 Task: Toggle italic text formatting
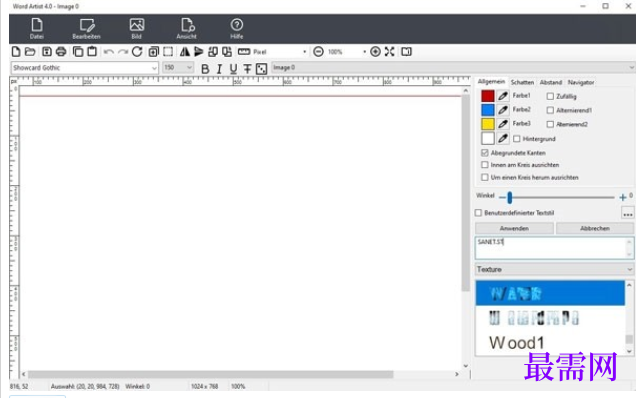(219, 69)
